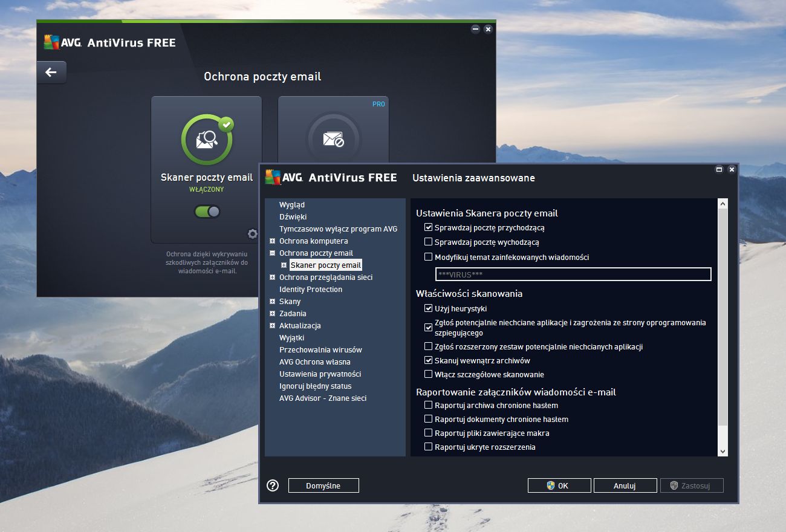Check Zgłoś rozszerzony zestaw potencjalnie niechcianych aplikacji
This screenshot has width=786, height=532.
tap(429, 346)
